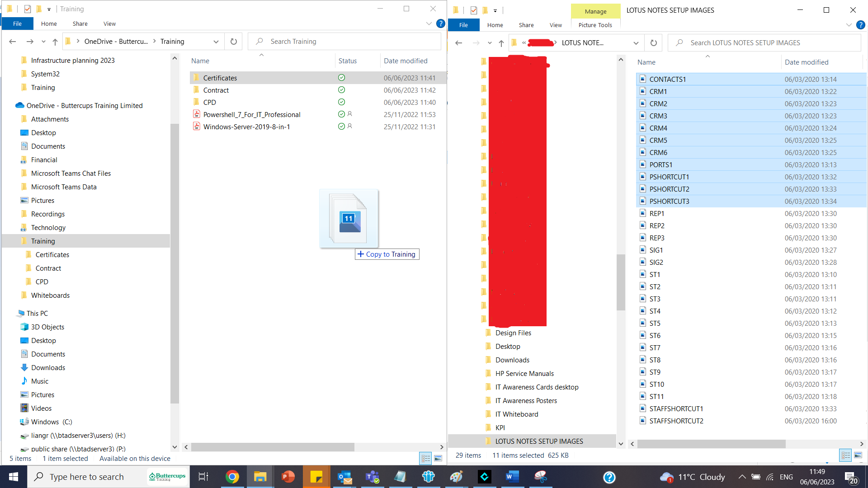Image resolution: width=868 pixels, height=488 pixels.
Task: Expand address bar history dropdown in Training window
Action: 216,42
